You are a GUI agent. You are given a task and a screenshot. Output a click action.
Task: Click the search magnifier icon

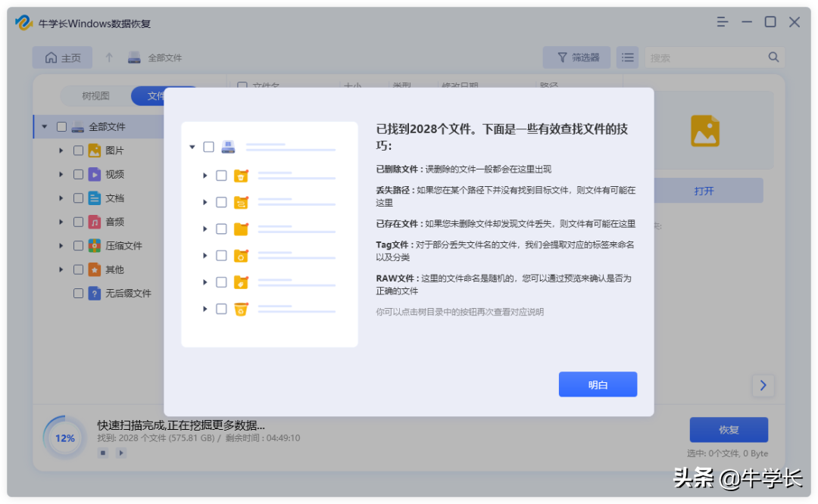(773, 57)
